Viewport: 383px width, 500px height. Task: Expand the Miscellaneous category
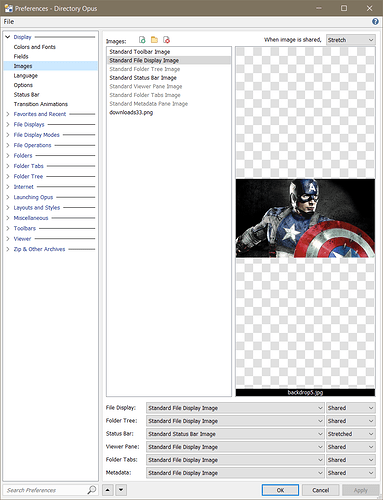8,218
